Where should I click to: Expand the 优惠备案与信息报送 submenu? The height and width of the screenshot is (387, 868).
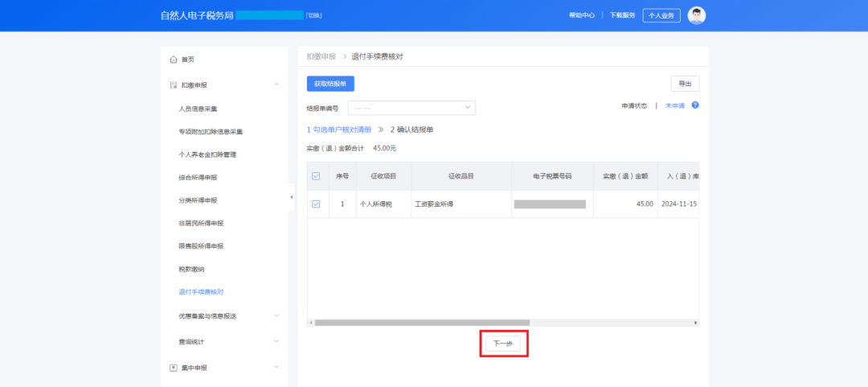276,315
